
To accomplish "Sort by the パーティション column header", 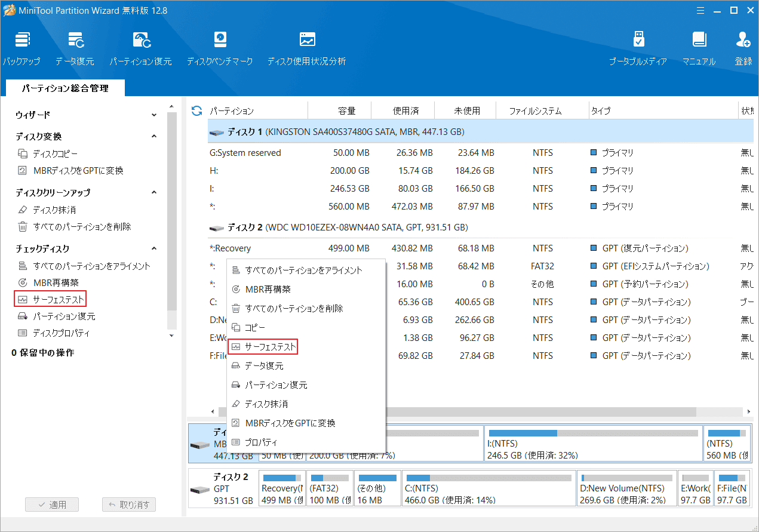I will (257, 110).
